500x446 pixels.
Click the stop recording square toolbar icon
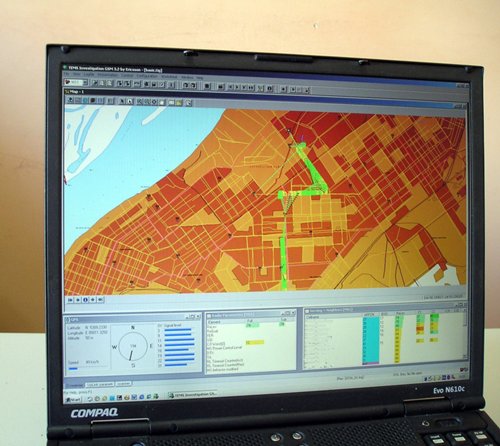(x=207, y=86)
